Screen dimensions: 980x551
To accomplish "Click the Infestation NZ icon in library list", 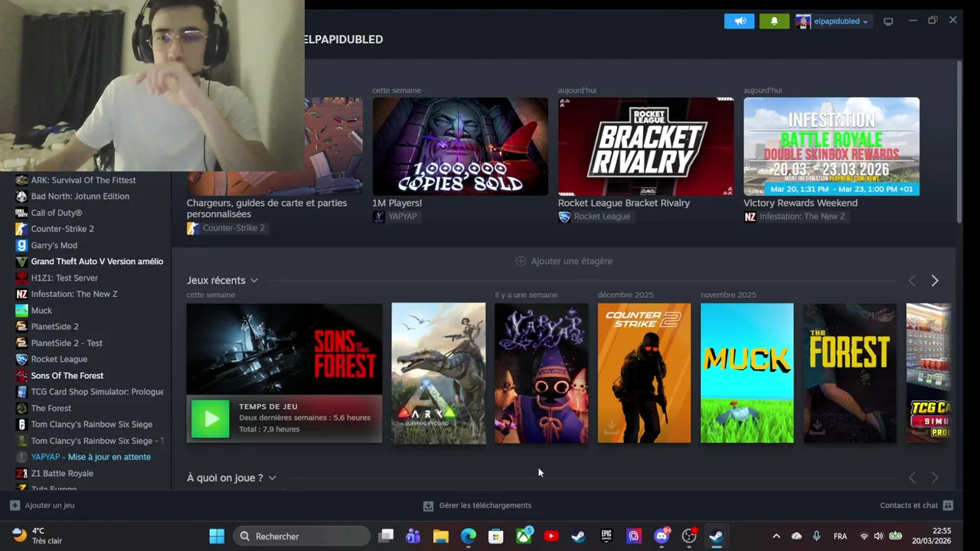I will pos(21,294).
